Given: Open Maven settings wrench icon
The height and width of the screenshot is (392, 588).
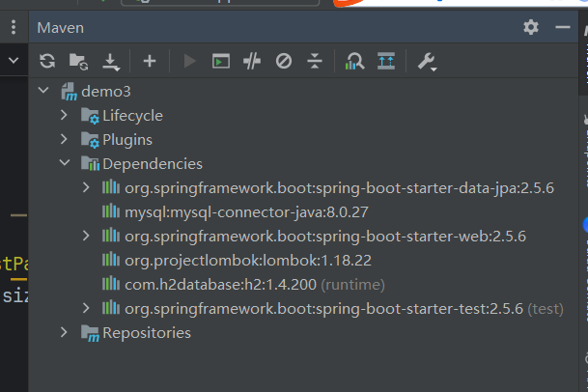Looking at the screenshot, I should (426, 62).
